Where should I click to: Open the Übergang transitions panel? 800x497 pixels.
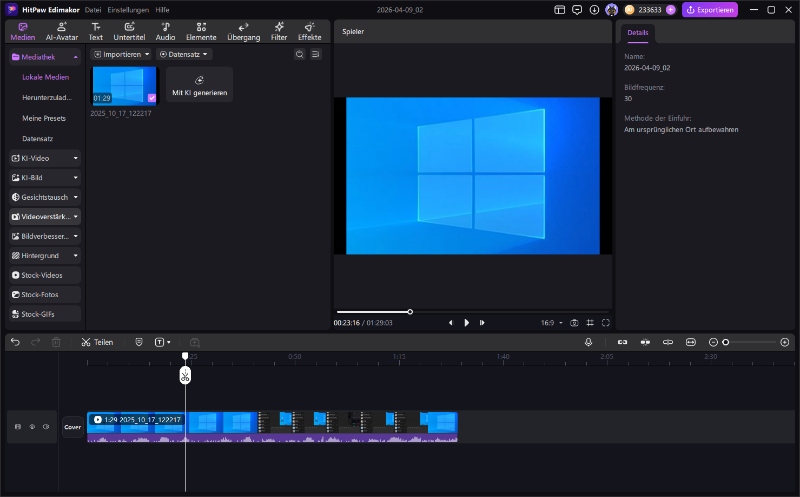point(244,31)
